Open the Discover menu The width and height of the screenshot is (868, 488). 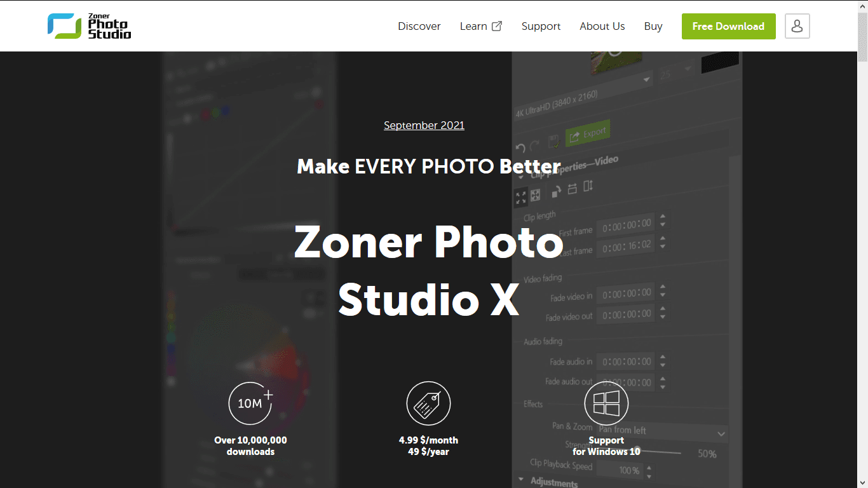click(419, 26)
